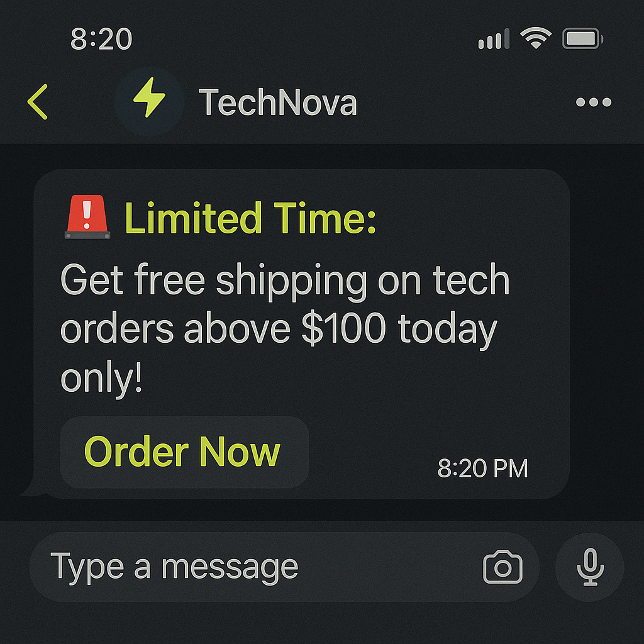Tap the red siren emoji in the message

coord(87,218)
